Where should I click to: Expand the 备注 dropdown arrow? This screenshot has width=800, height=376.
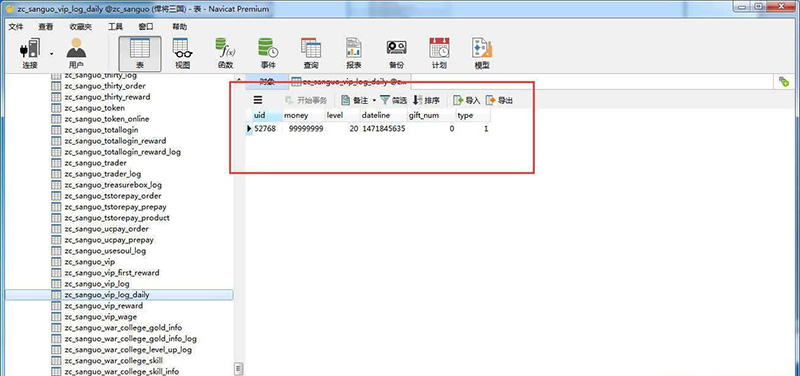(x=374, y=101)
